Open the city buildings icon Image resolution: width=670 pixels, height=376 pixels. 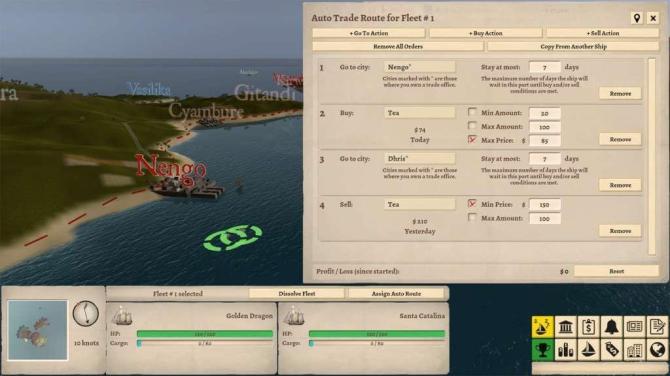pos(635,350)
